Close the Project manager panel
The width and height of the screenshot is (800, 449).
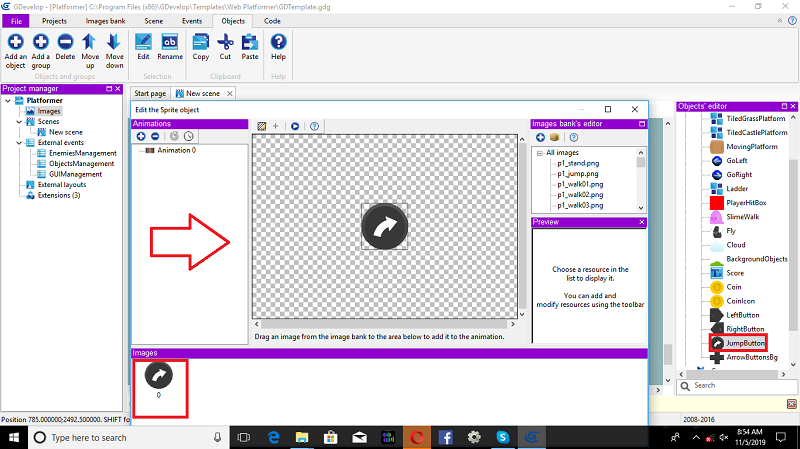[x=118, y=89]
